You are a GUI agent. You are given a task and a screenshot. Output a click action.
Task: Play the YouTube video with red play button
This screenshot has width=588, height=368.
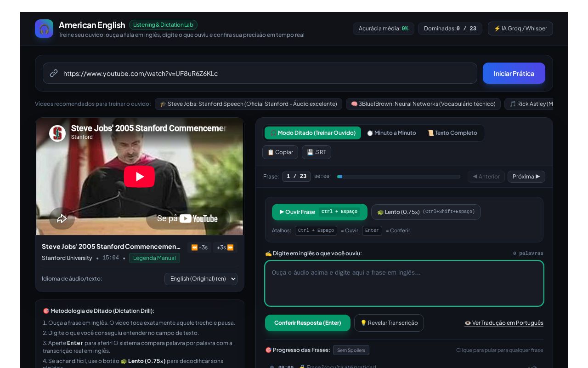(x=139, y=177)
